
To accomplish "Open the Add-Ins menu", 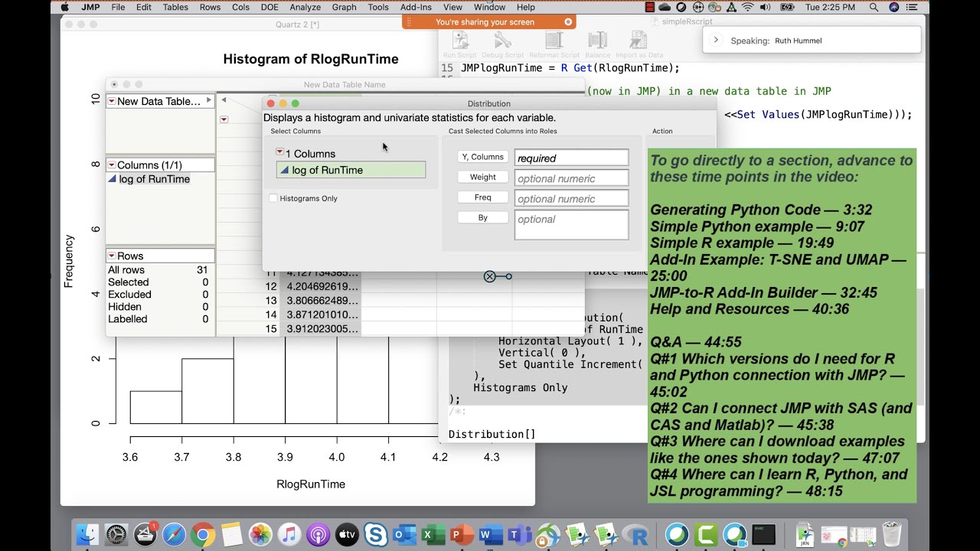I will (416, 7).
